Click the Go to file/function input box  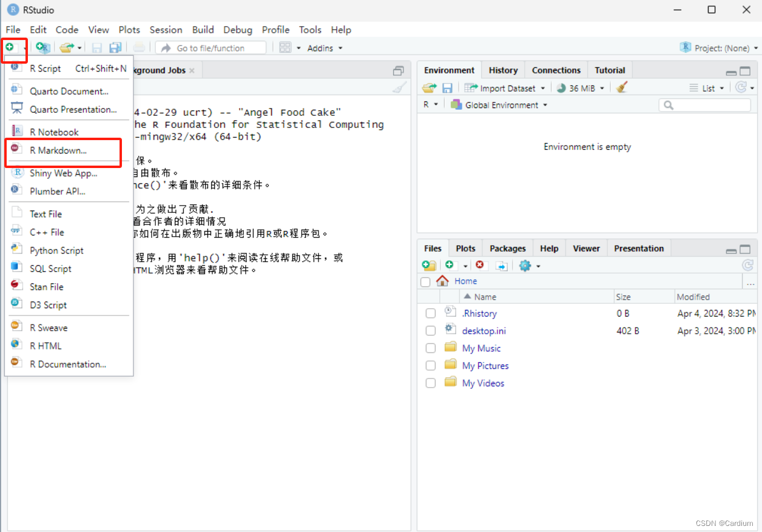click(x=211, y=48)
